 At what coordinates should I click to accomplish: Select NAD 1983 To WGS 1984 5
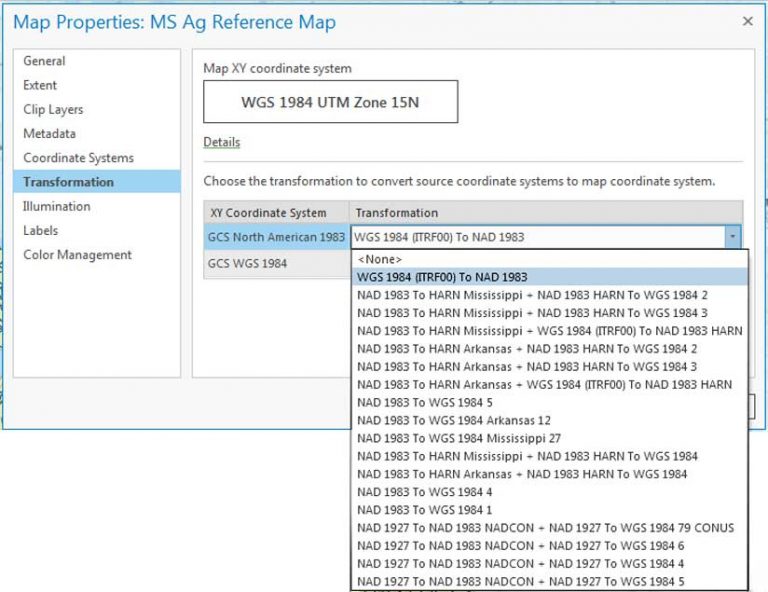424,403
